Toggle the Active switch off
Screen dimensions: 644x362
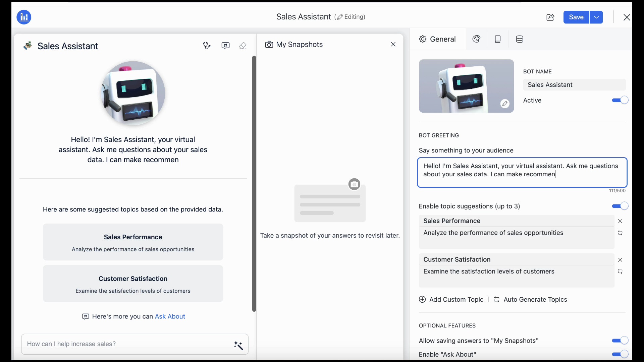(620, 100)
